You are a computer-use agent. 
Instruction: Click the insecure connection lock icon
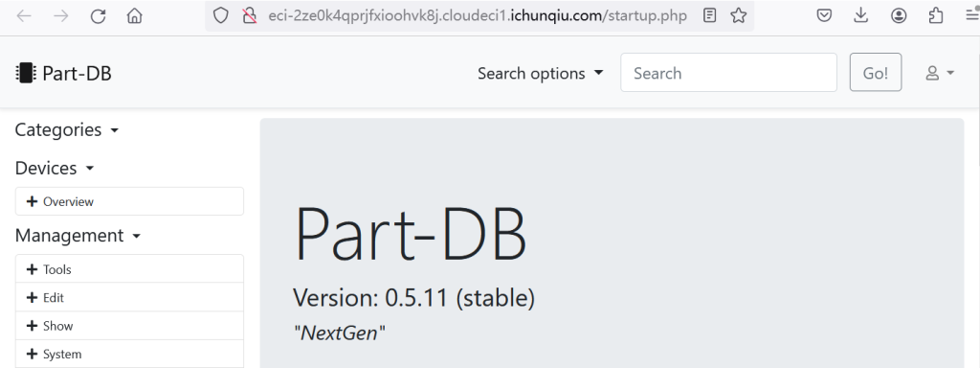250,15
